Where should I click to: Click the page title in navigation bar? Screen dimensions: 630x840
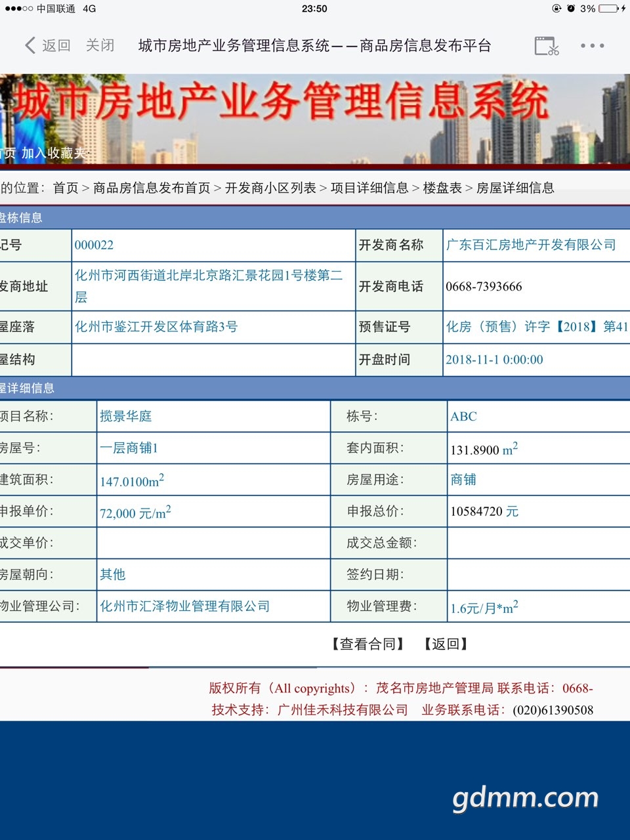click(x=315, y=45)
